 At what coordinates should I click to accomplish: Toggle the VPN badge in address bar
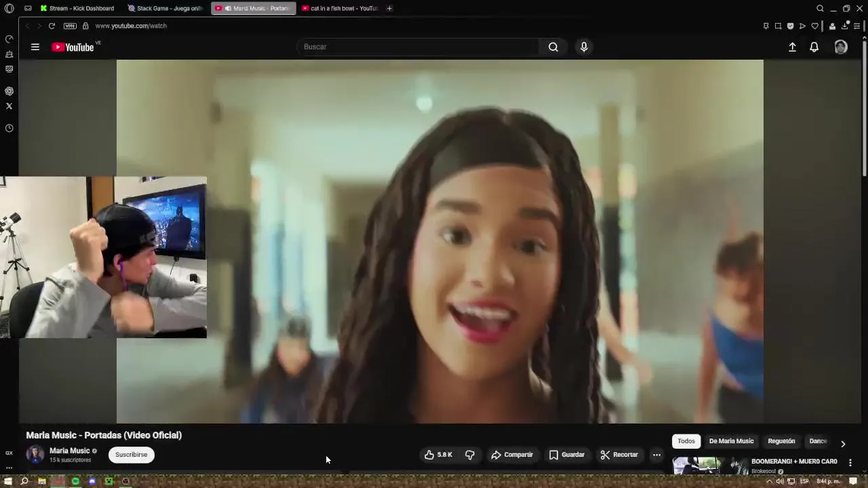click(70, 26)
